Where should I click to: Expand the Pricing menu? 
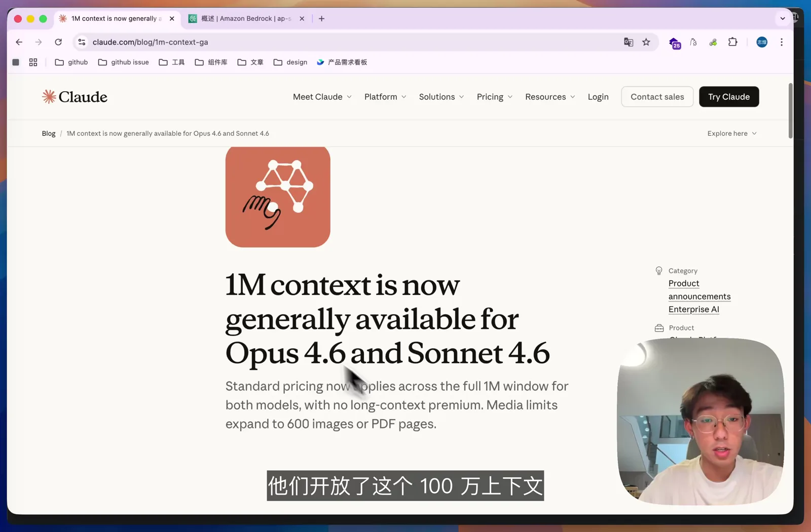tap(495, 97)
